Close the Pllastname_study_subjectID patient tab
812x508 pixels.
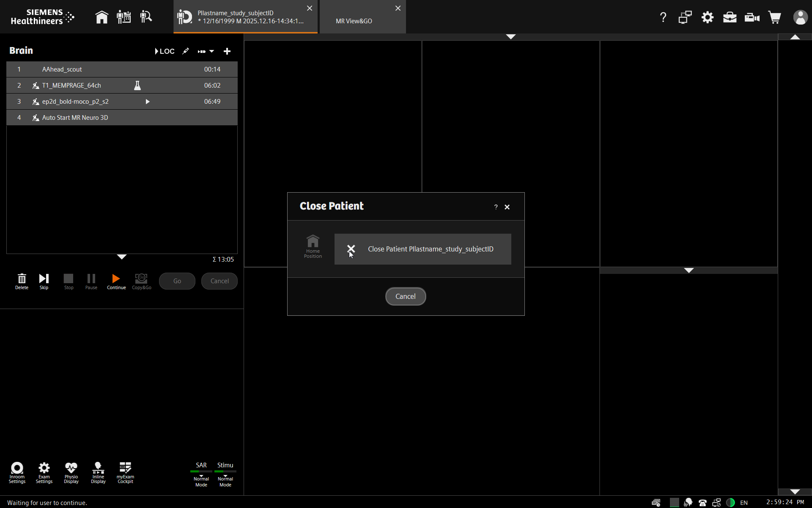[x=310, y=8]
